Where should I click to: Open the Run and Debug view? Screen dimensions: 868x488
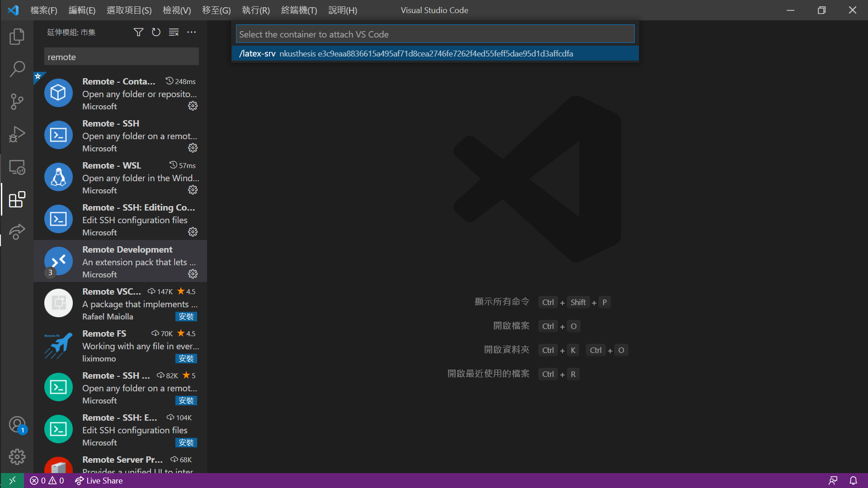[17, 134]
